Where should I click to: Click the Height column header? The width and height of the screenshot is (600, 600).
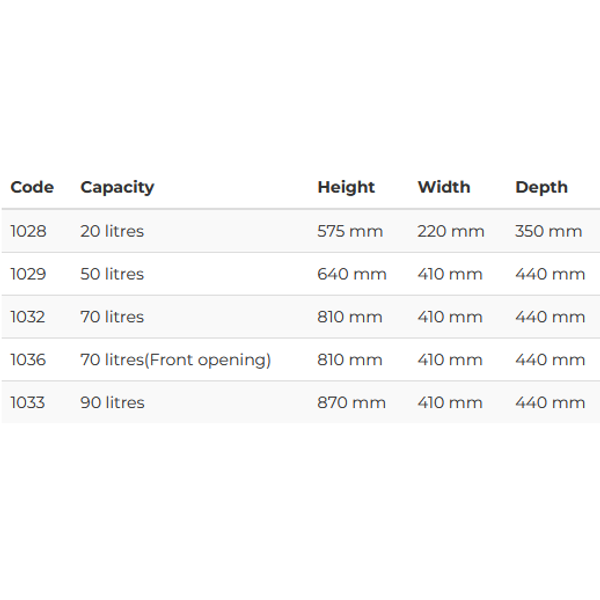coord(346,188)
